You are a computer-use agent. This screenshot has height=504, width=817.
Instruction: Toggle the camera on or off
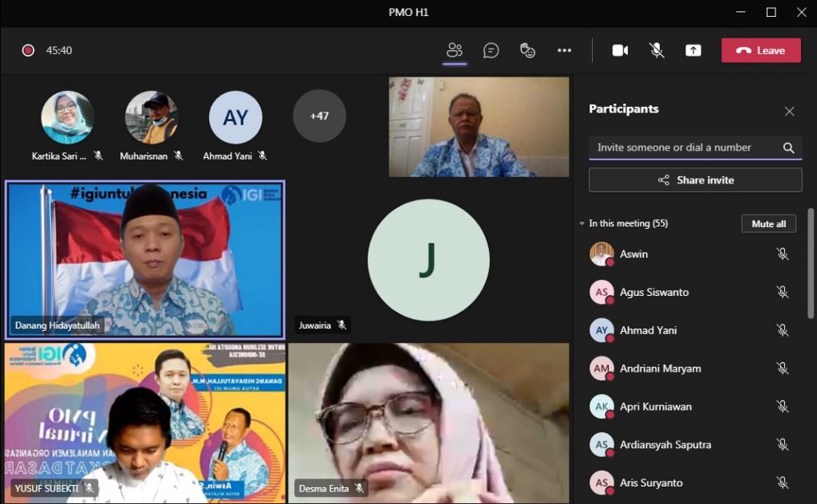coord(620,50)
